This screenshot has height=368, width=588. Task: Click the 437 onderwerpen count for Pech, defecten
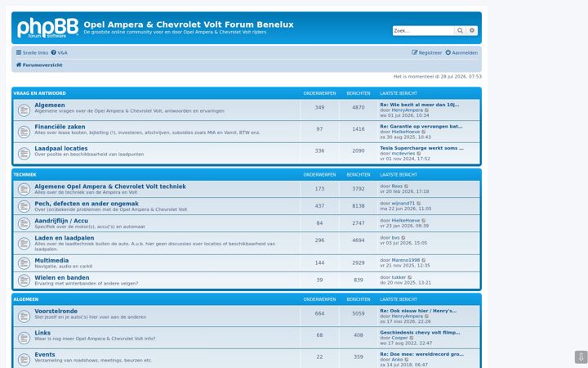click(x=319, y=206)
